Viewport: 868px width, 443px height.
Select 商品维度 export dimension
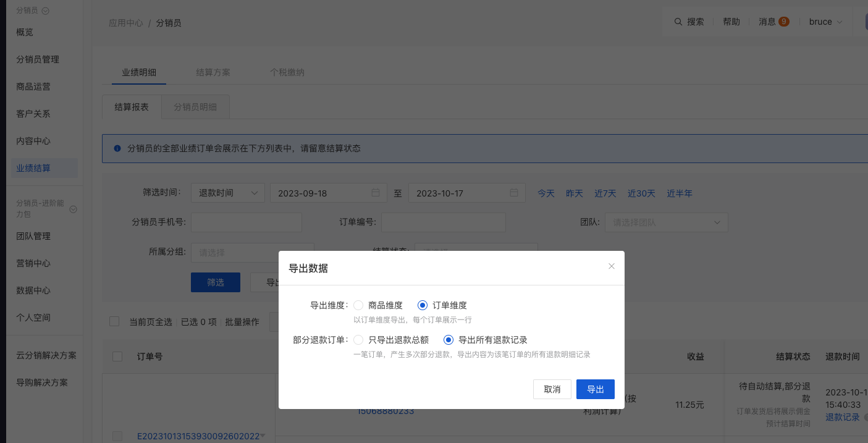coord(358,305)
